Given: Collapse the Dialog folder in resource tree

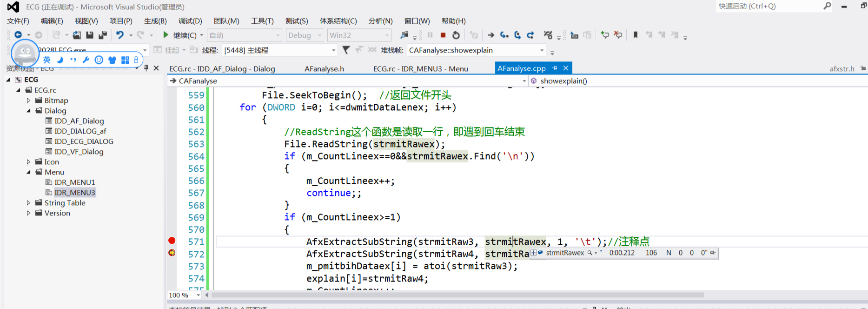Looking at the screenshot, I should [28, 111].
